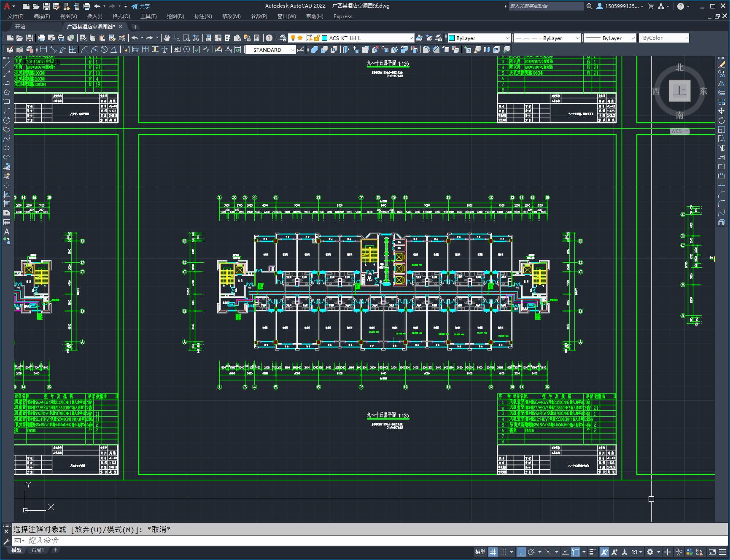Switch to the 开始 tab
Screen dimensions: 730x560
pyautogui.click(x=20, y=27)
